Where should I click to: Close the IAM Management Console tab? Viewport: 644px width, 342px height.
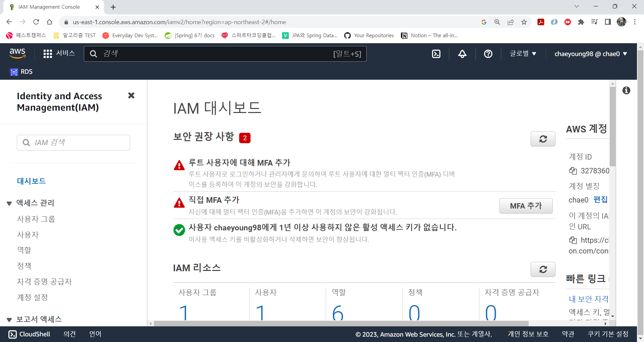[x=97, y=7]
